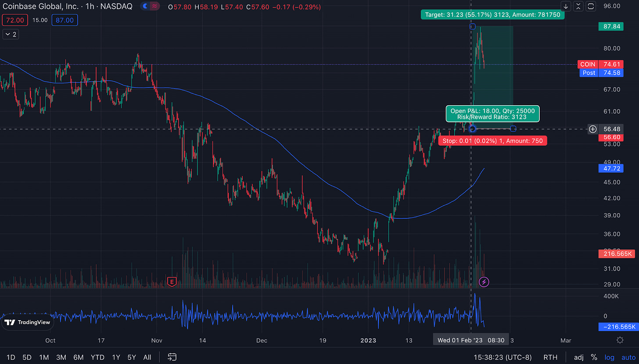Viewport: 639px width, 364px height.
Task: Select the YTD time range
Action: point(97,357)
